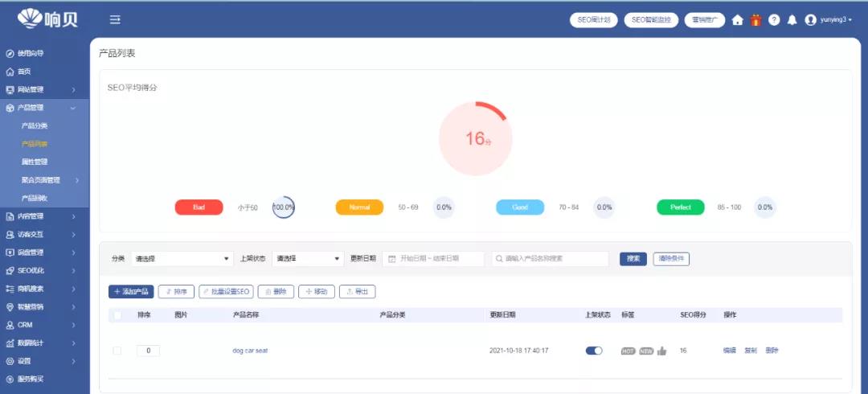Open the notification bell

pyautogui.click(x=792, y=20)
